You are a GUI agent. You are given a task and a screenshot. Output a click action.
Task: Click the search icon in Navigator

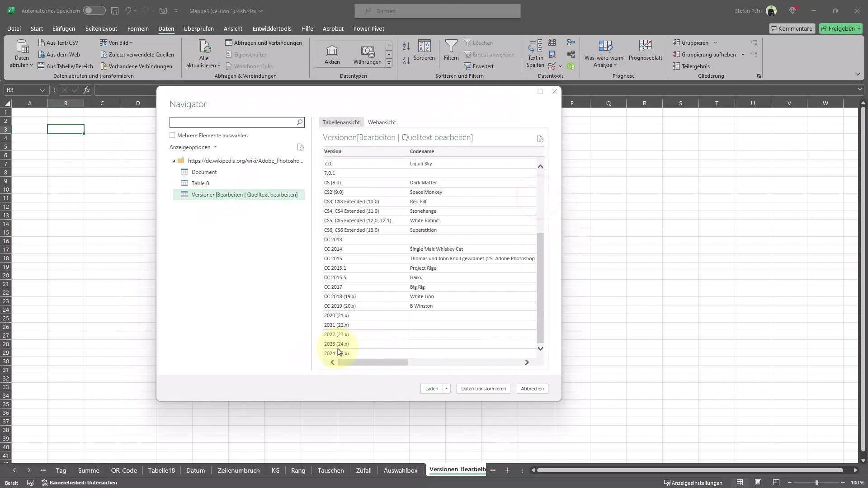pos(300,122)
